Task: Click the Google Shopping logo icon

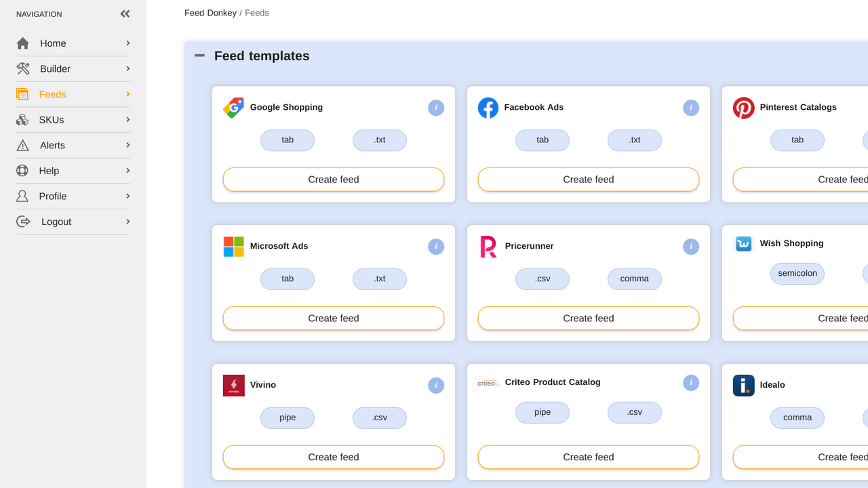Action: click(233, 107)
